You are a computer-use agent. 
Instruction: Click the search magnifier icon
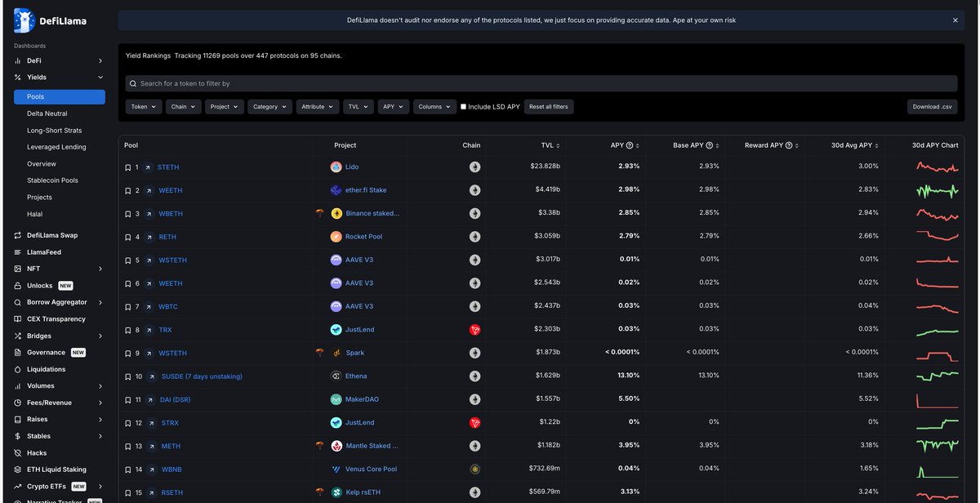[132, 83]
